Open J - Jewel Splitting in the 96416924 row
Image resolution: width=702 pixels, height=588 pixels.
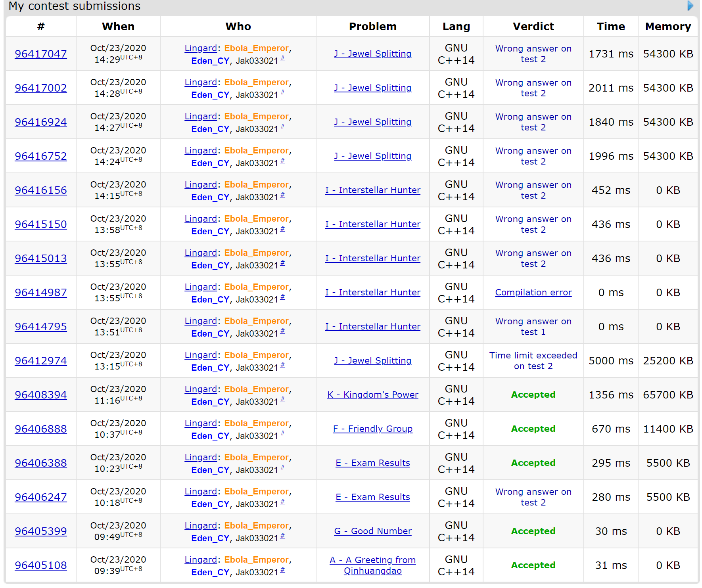pos(372,122)
